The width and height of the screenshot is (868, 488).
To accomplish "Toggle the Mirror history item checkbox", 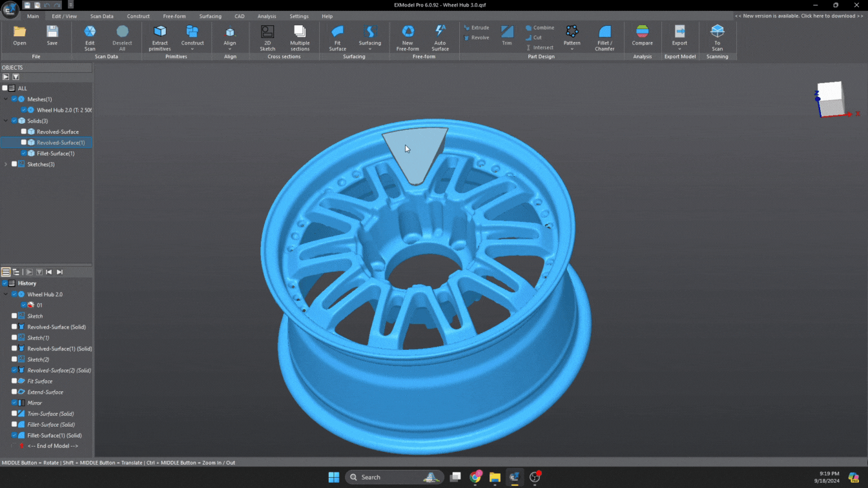I will [x=14, y=403].
